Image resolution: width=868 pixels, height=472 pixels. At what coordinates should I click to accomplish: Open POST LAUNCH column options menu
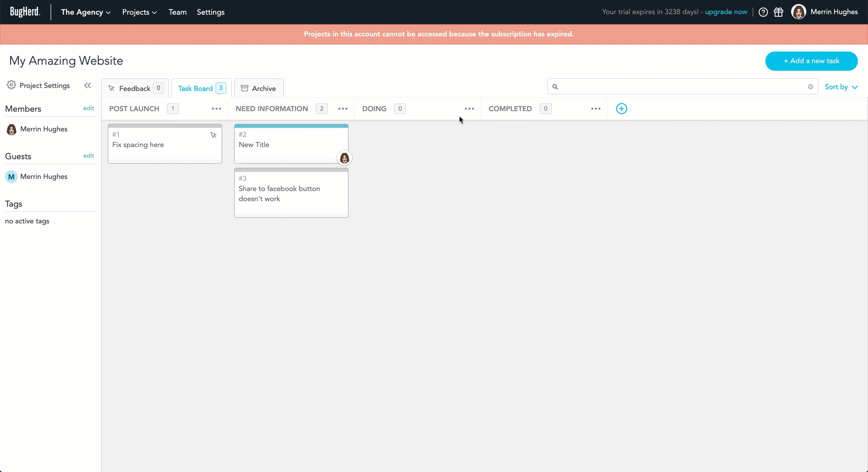coord(216,109)
